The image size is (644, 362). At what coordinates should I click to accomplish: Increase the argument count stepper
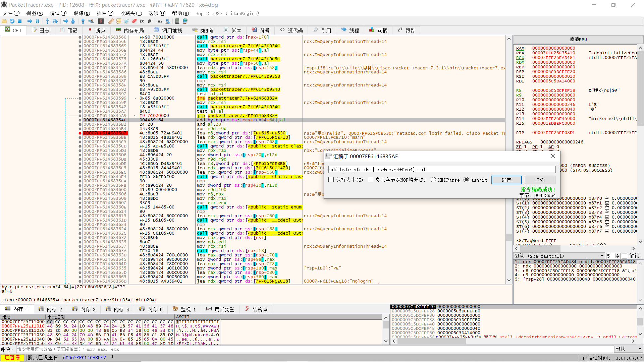pos(618,254)
